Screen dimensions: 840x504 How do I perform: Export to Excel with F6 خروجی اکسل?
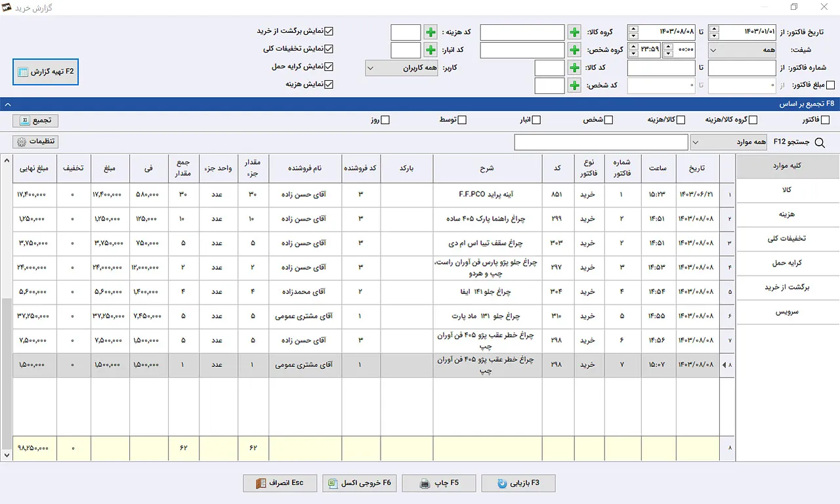pyautogui.click(x=360, y=483)
